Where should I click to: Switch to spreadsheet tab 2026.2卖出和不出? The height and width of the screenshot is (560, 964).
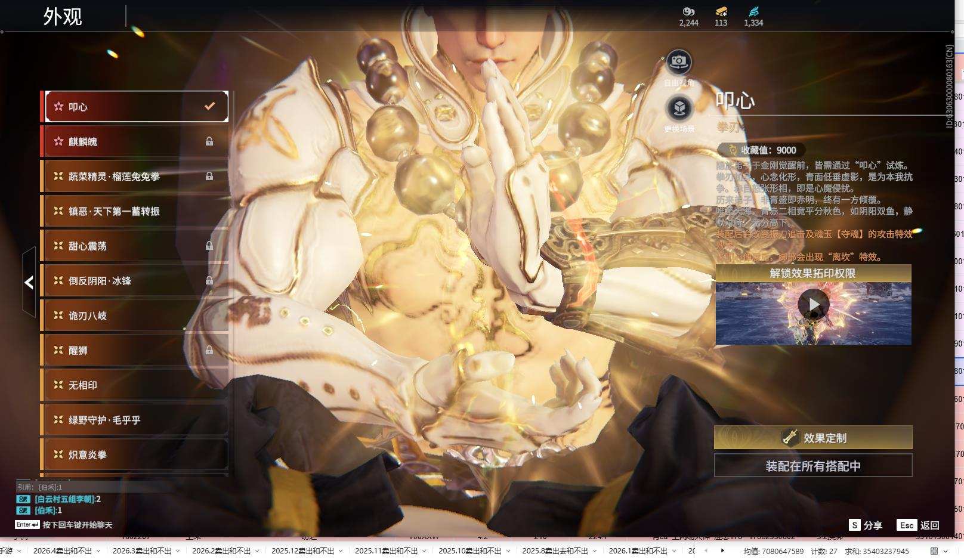click(x=221, y=551)
